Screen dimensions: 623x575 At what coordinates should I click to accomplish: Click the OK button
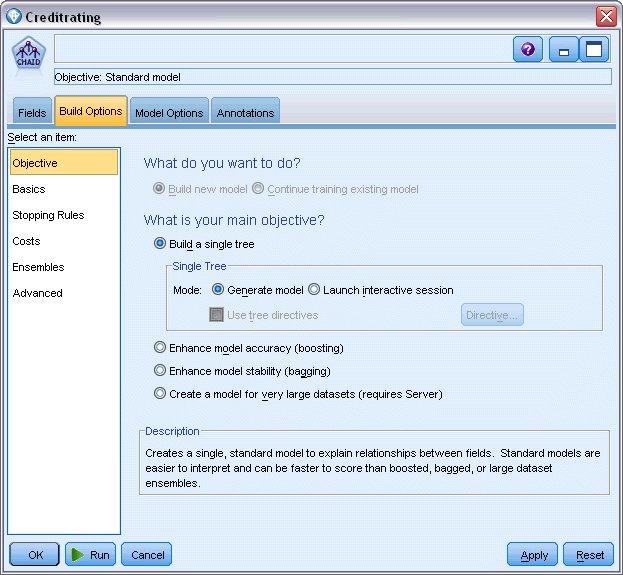(x=35, y=554)
